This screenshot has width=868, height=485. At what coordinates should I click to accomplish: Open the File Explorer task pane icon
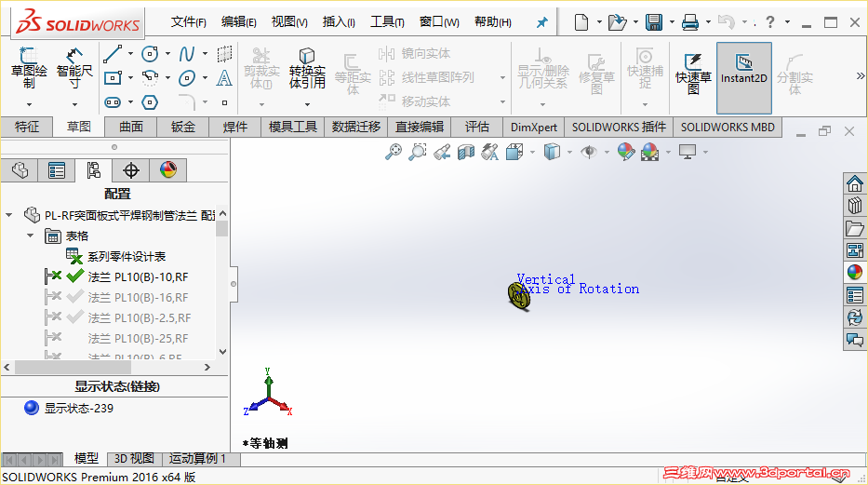tap(855, 228)
